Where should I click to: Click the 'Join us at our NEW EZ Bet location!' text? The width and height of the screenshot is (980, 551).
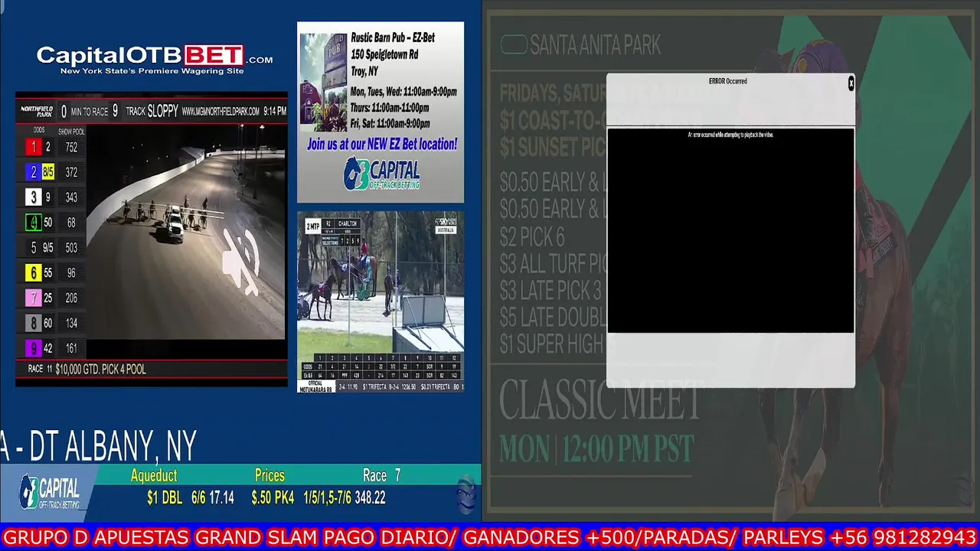click(x=382, y=144)
